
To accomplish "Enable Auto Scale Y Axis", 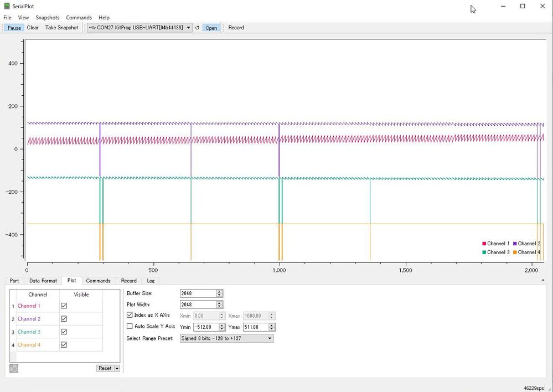I will (128, 326).
